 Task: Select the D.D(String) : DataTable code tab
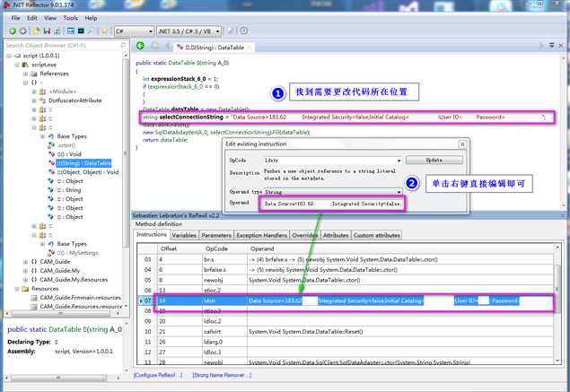point(215,48)
